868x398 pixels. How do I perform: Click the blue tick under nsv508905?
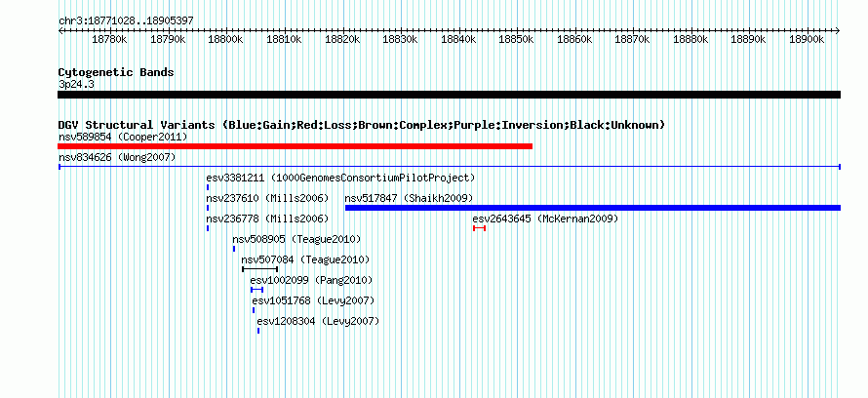[234, 249]
